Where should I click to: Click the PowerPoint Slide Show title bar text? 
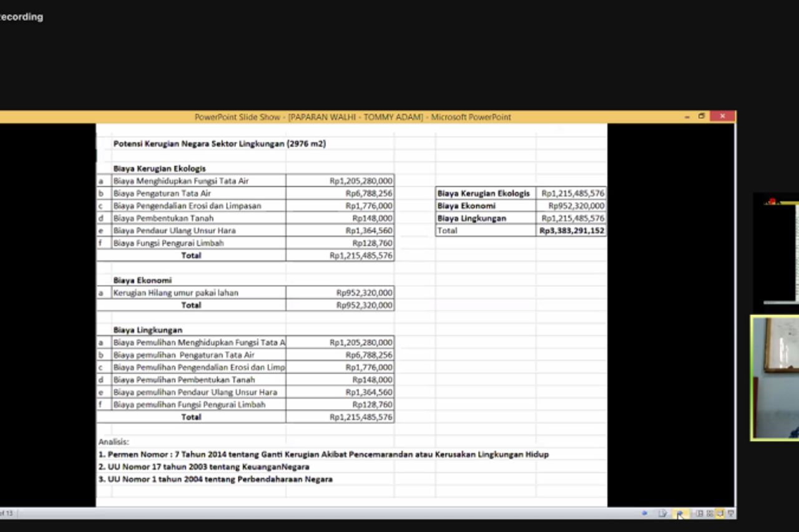tap(353, 117)
